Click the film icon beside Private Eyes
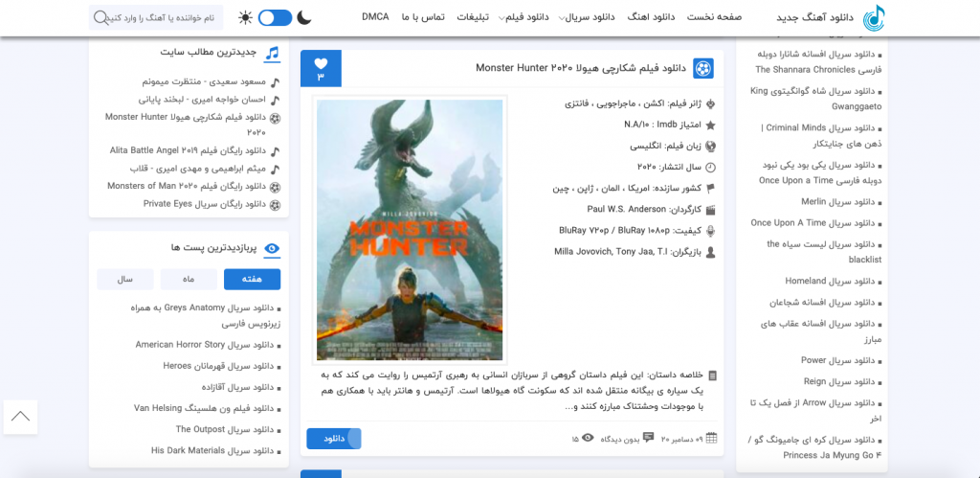 coord(276,205)
